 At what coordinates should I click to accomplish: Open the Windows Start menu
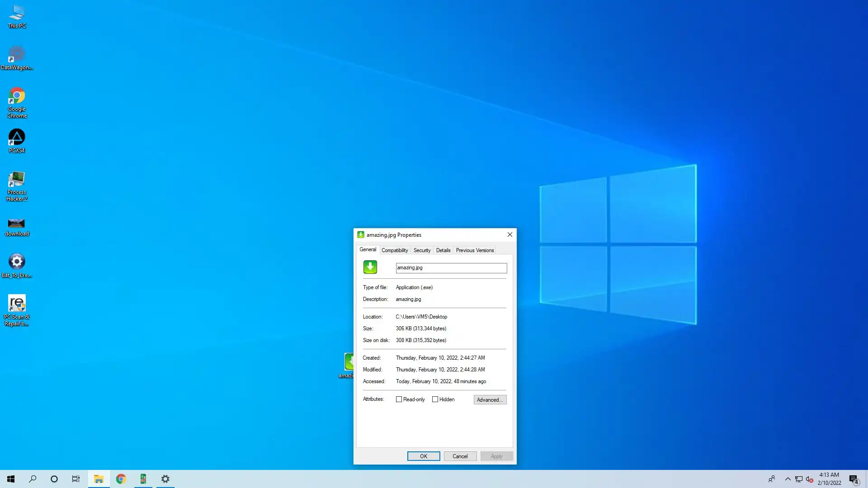click(x=11, y=479)
